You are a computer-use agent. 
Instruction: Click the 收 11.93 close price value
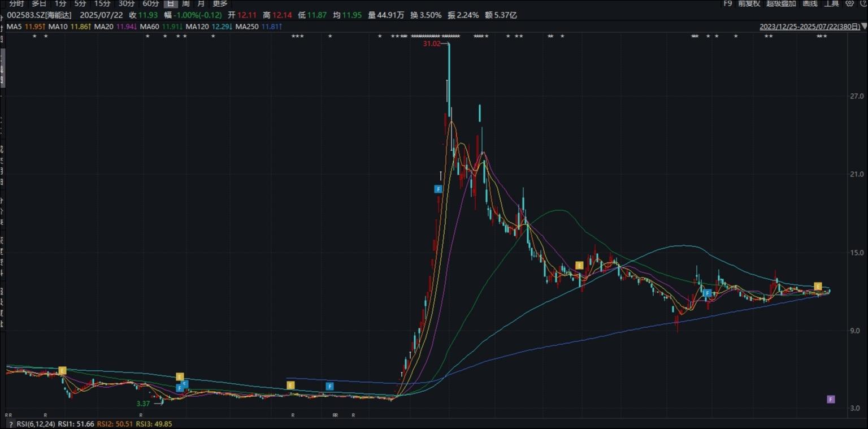(144, 15)
